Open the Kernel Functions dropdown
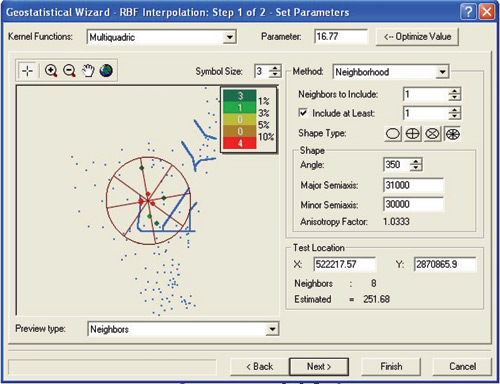Image resolution: width=500 pixels, height=384 pixels. pos(229,37)
